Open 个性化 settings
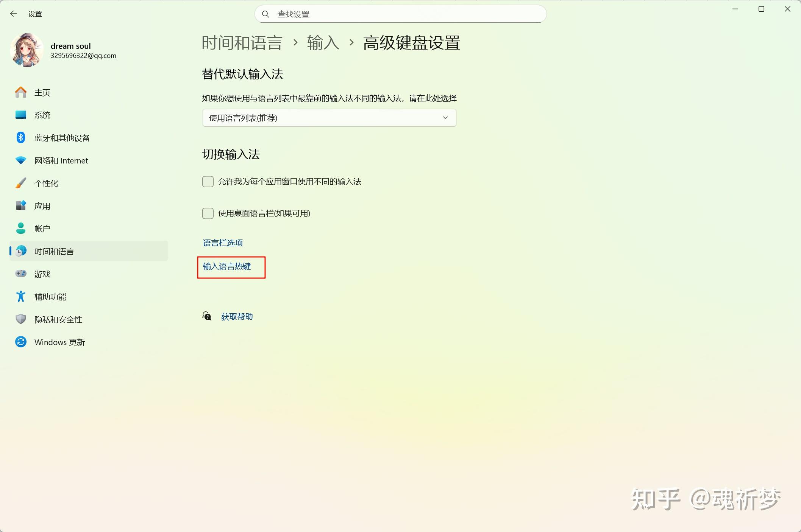The image size is (801, 532). point(46,183)
